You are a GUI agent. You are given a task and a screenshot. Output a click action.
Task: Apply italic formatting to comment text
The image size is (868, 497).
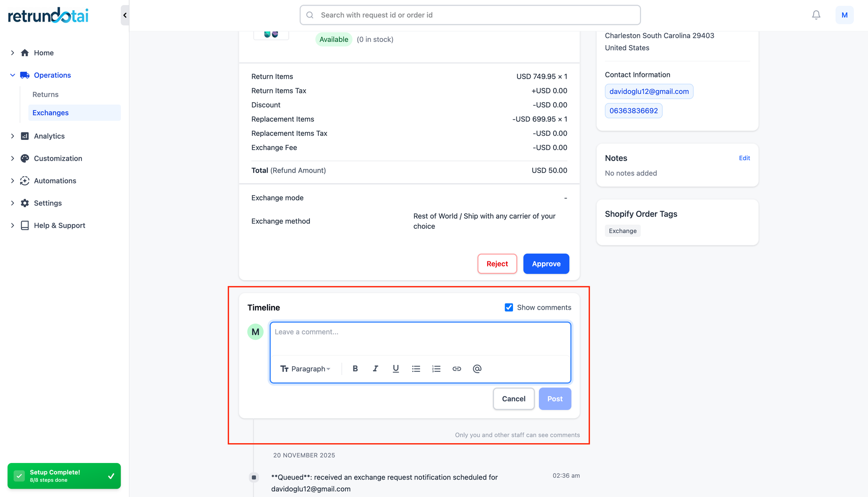pyautogui.click(x=375, y=369)
